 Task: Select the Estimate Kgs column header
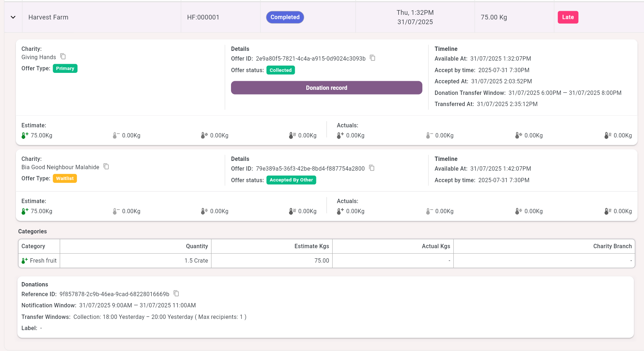point(311,246)
